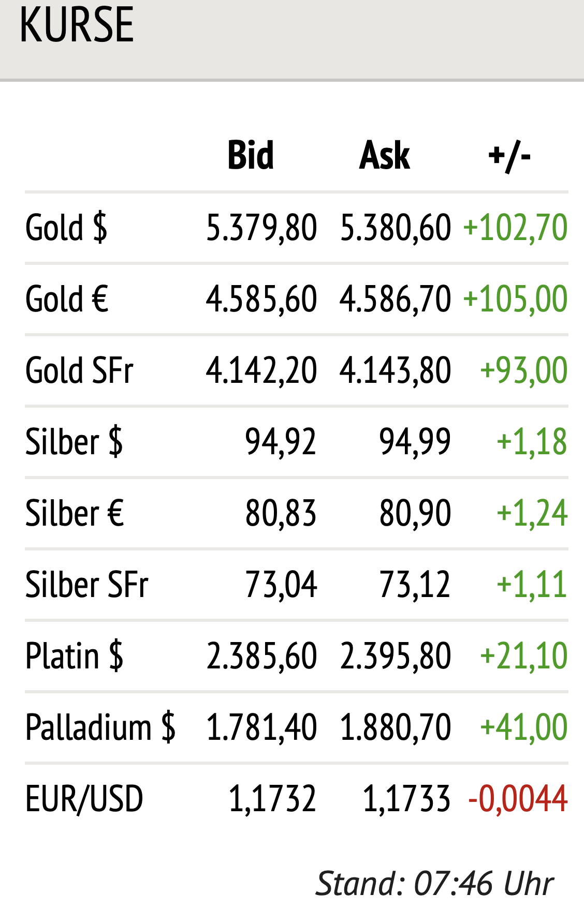Select the Silber SFr row label

(x=87, y=585)
